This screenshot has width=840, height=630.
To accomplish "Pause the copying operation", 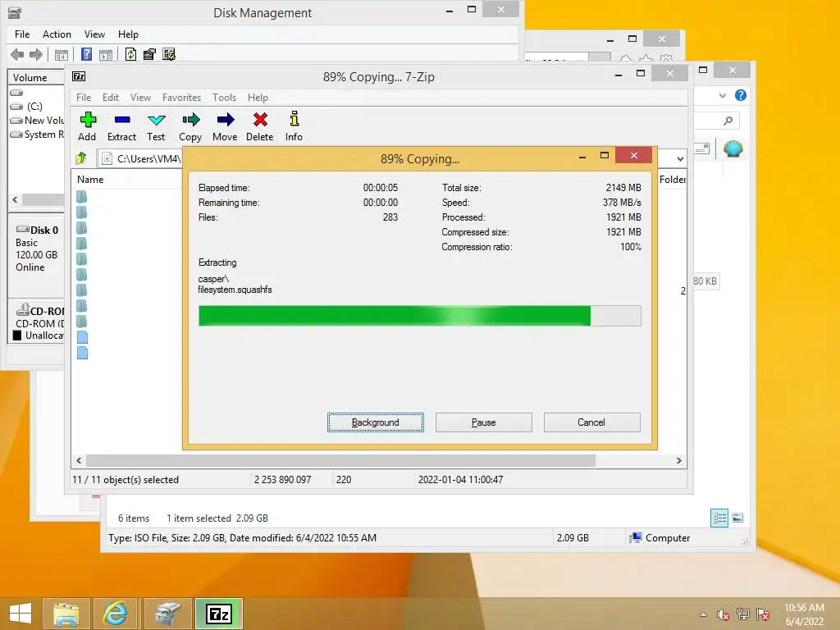I will [484, 422].
